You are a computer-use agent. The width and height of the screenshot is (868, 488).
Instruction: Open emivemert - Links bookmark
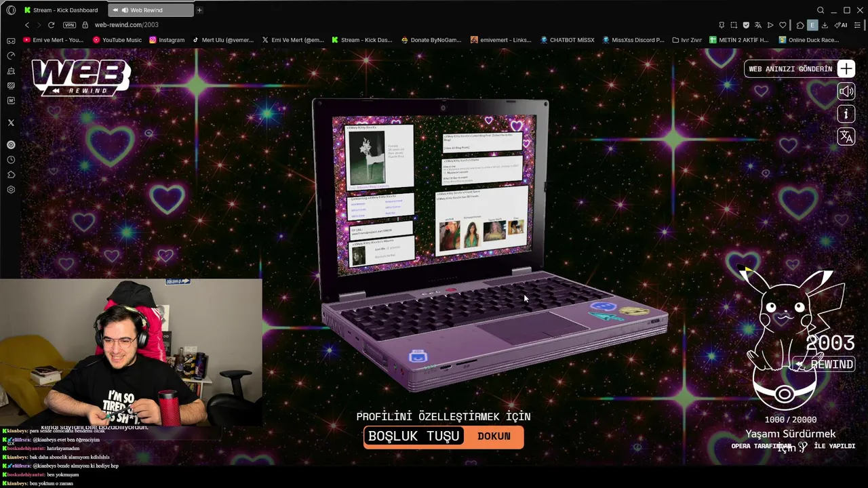coord(501,40)
